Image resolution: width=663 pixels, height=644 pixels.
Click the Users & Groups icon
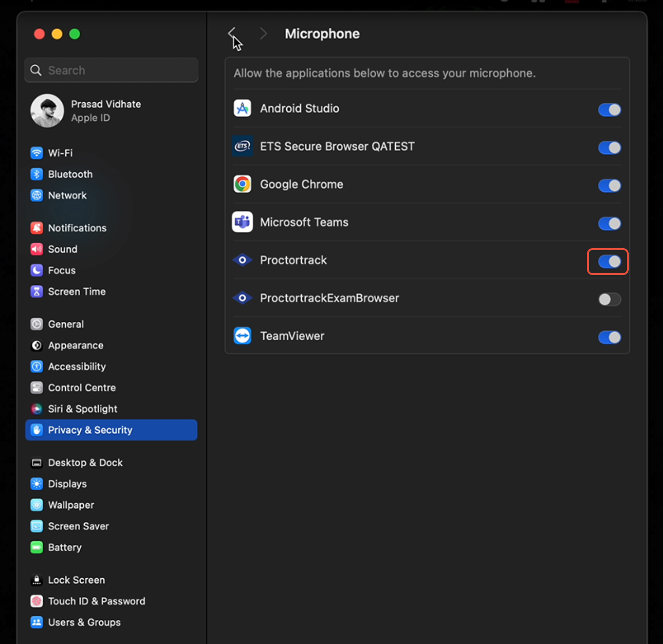pos(37,622)
